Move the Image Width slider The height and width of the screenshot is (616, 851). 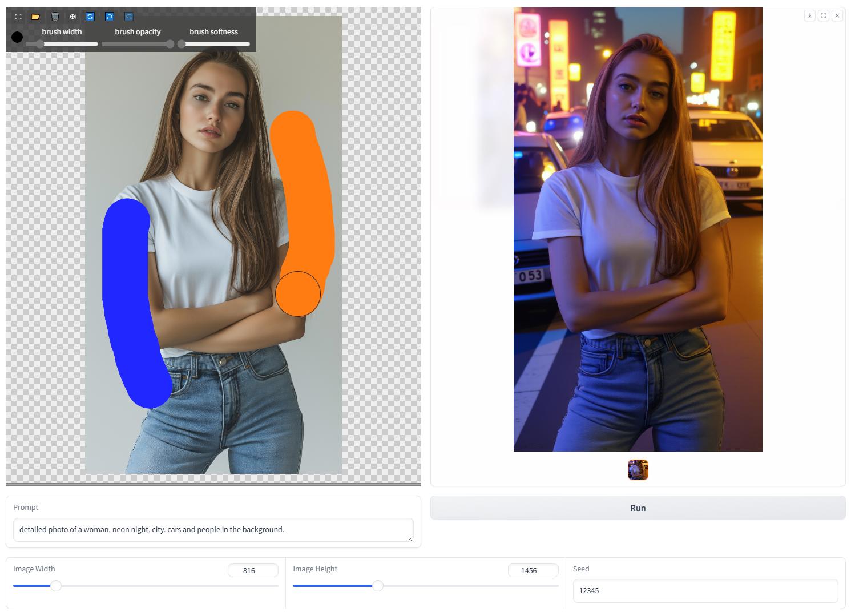(56, 586)
